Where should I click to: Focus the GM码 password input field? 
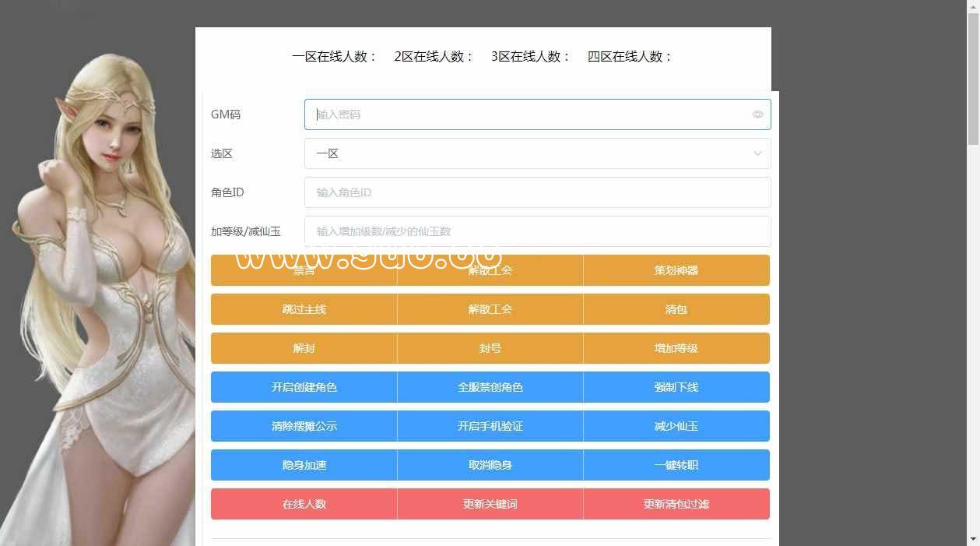[x=529, y=114]
